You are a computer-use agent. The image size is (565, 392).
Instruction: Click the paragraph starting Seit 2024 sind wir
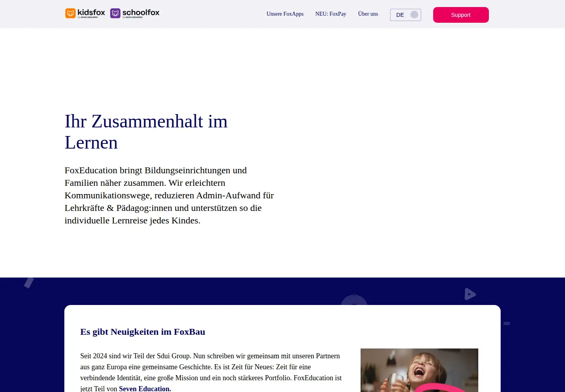click(x=211, y=372)
